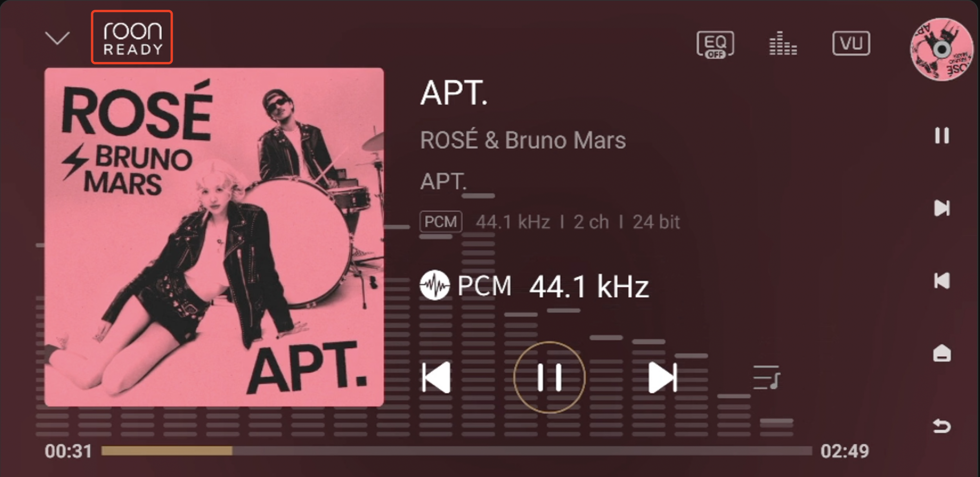The image size is (980, 477).
Task: Click the ROSÉ & Bruno Mars artist name
Action: [x=523, y=140]
